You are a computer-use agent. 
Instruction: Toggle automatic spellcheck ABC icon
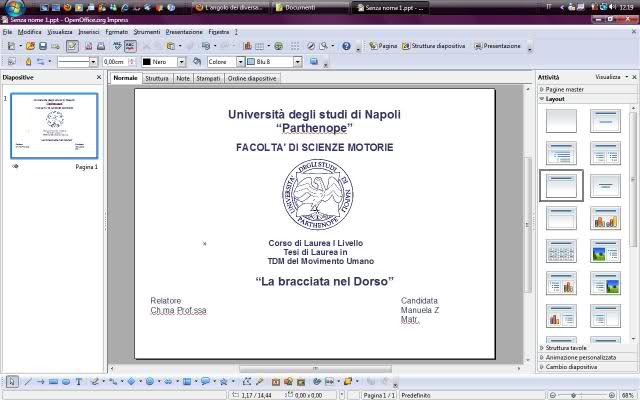click(x=130, y=46)
